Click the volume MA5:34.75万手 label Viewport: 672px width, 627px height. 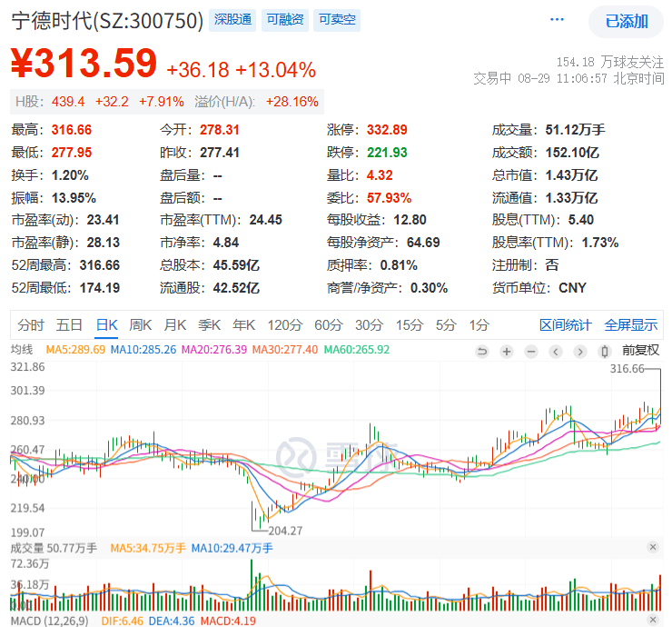(x=148, y=548)
